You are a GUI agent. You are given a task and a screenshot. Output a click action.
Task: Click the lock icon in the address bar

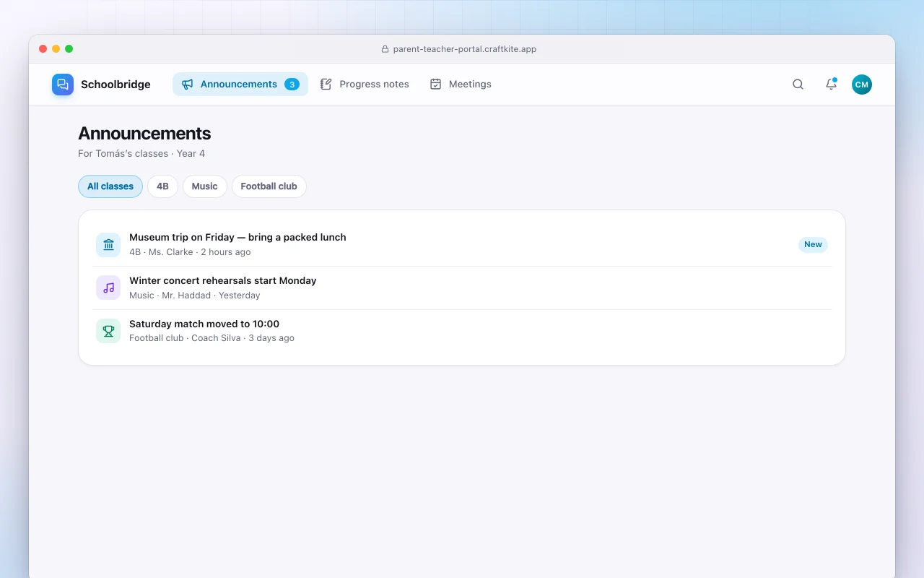point(385,49)
